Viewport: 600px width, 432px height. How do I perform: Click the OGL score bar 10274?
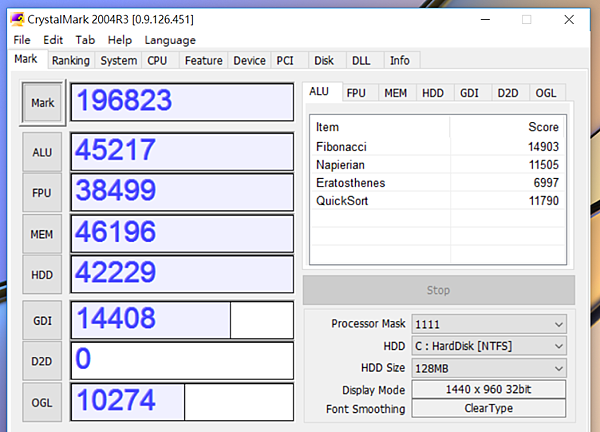pos(182,402)
